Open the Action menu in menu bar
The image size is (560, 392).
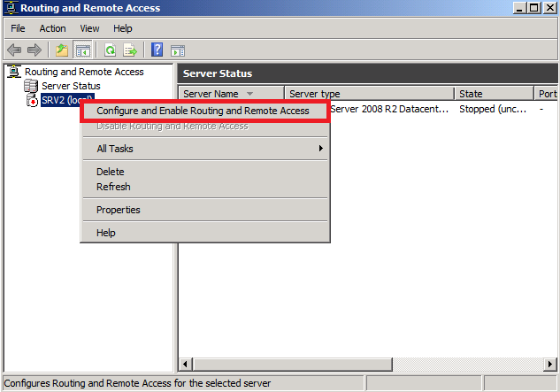(52, 28)
